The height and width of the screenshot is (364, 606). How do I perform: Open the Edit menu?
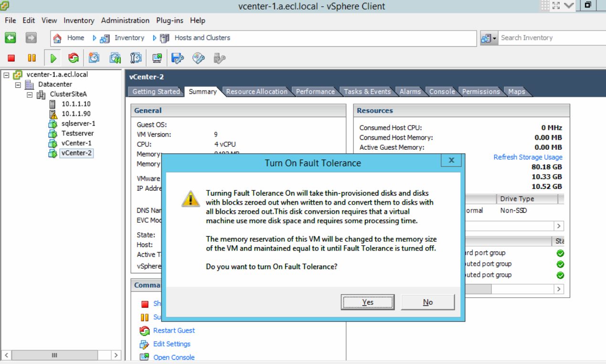coord(29,21)
